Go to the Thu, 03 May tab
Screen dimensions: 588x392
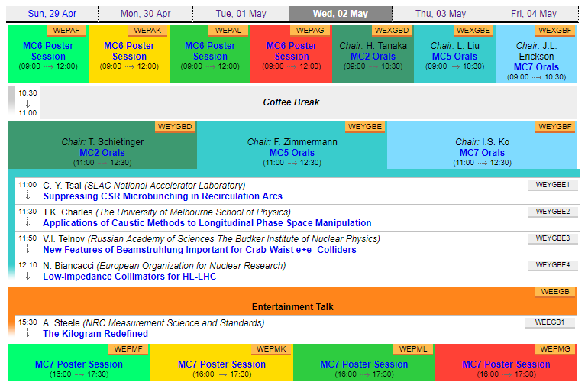441,14
